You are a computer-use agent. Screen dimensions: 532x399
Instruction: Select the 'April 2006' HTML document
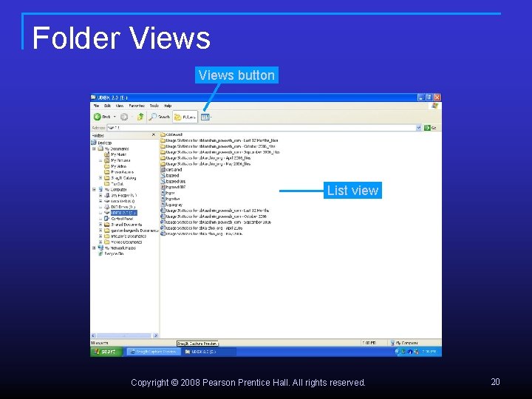202,228
